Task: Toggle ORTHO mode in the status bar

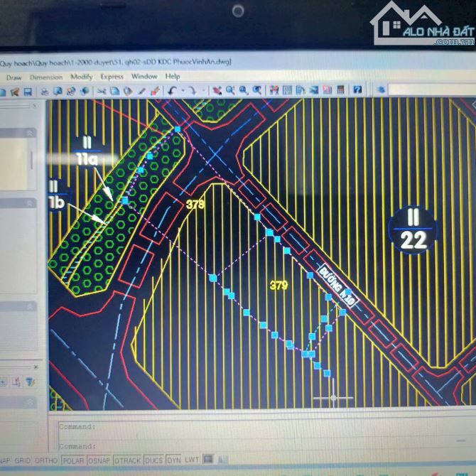Action: coord(46,460)
